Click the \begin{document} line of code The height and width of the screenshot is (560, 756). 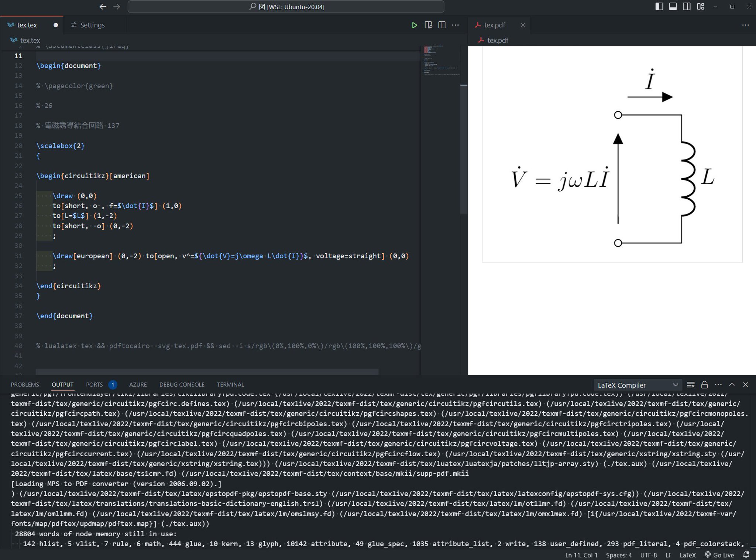69,66
